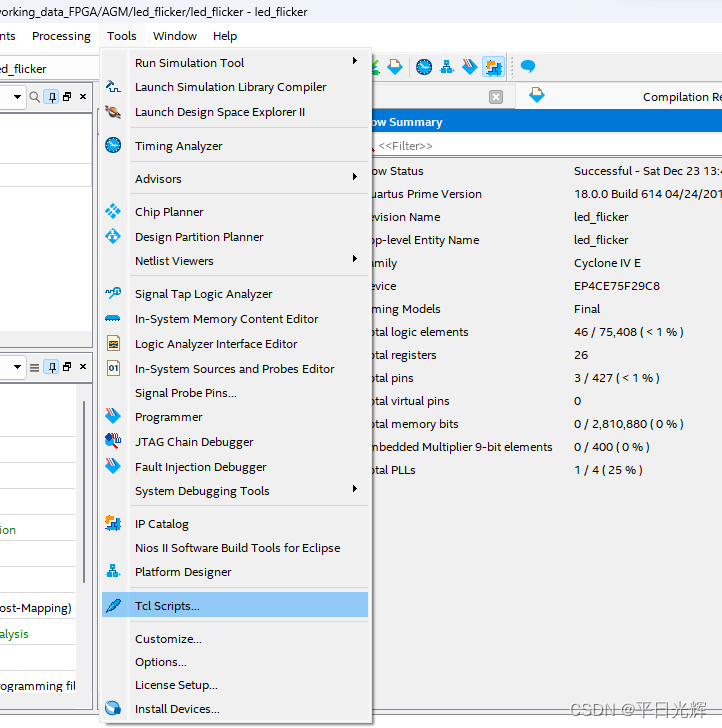Open Options dialog

(235, 662)
